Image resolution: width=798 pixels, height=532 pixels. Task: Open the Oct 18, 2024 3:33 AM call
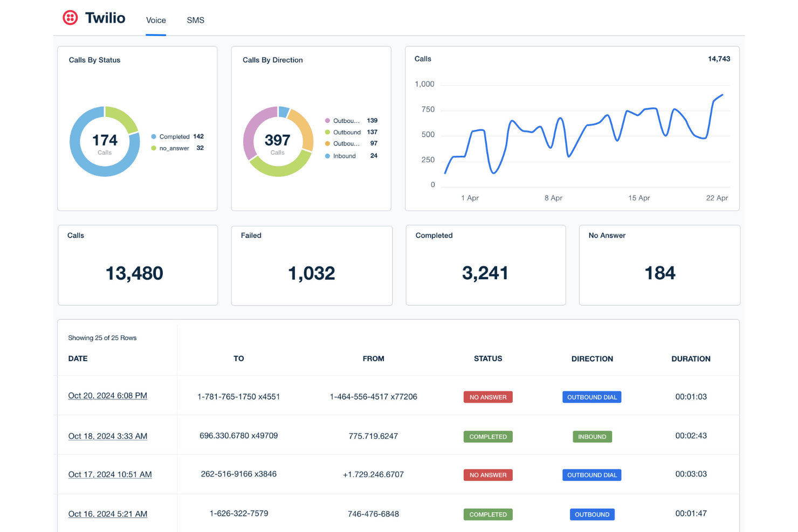coord(108,436)
